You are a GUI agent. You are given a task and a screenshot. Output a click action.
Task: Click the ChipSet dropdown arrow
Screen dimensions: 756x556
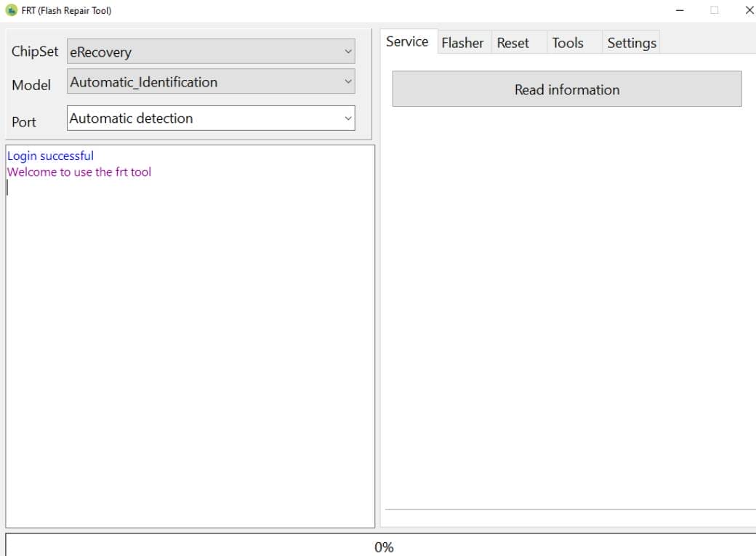point(349,52)
